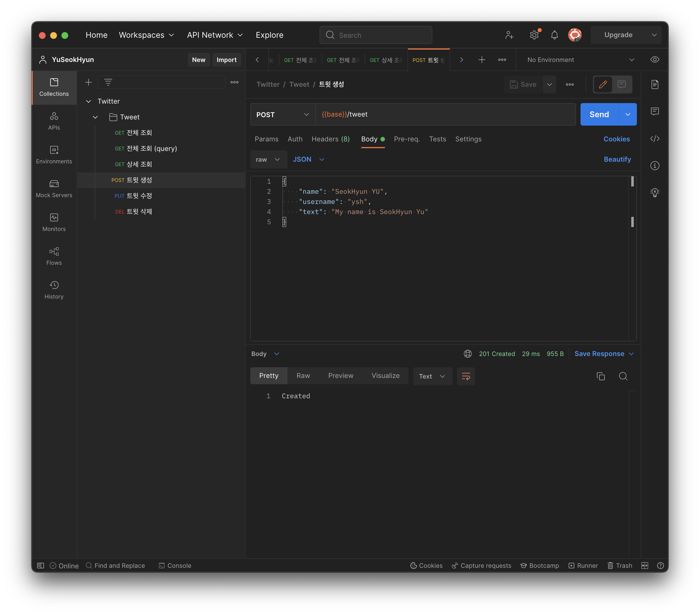
Task: Open the related requests lightbulb icon
Action: [654, 192]
